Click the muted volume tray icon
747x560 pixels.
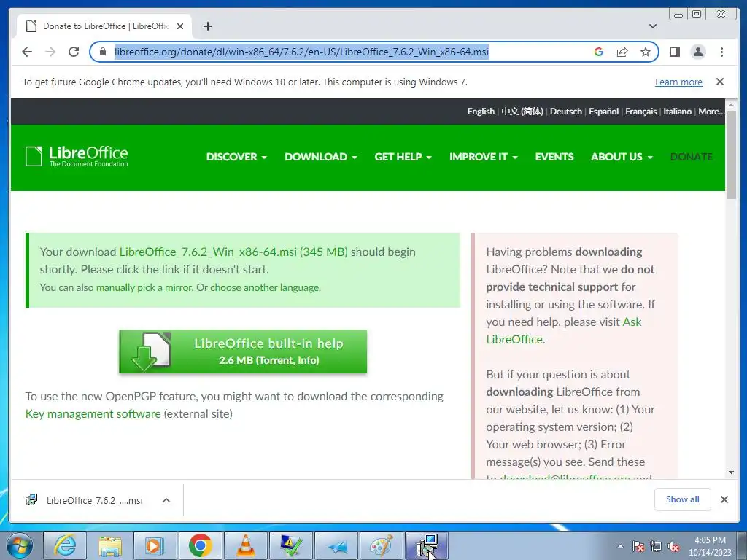click(x=673, y=546)
